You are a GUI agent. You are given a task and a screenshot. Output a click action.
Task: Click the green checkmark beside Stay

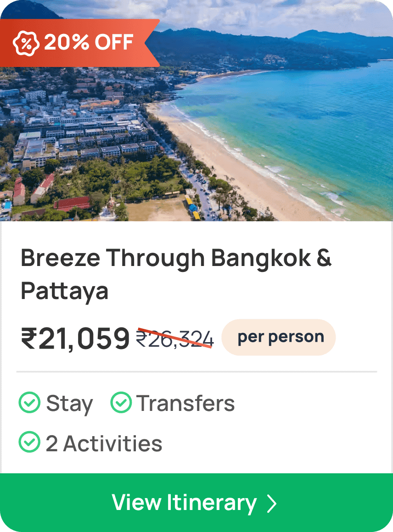[x=29, y=403]
